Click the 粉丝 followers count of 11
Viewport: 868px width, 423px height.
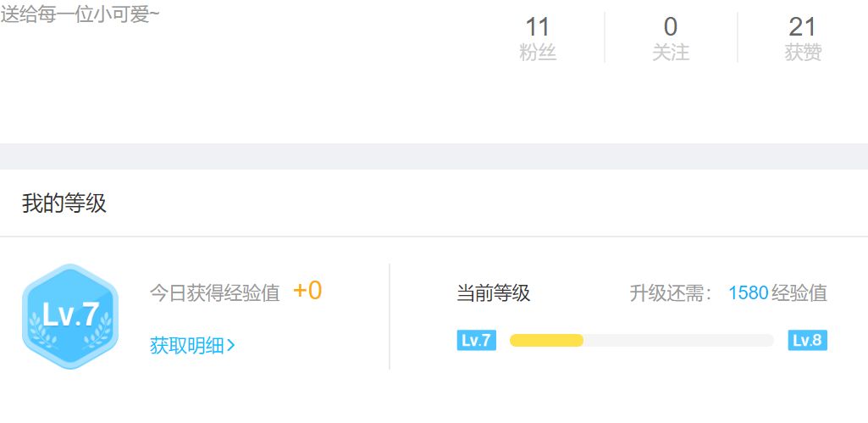point(538,27)
